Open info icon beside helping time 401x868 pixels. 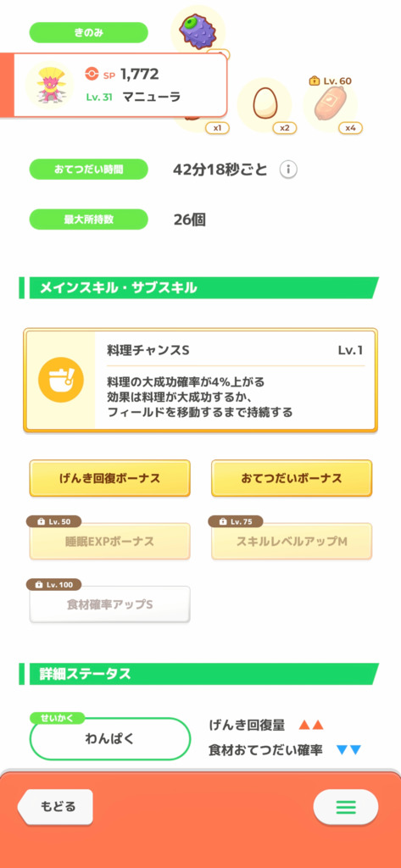pos(288,170)
